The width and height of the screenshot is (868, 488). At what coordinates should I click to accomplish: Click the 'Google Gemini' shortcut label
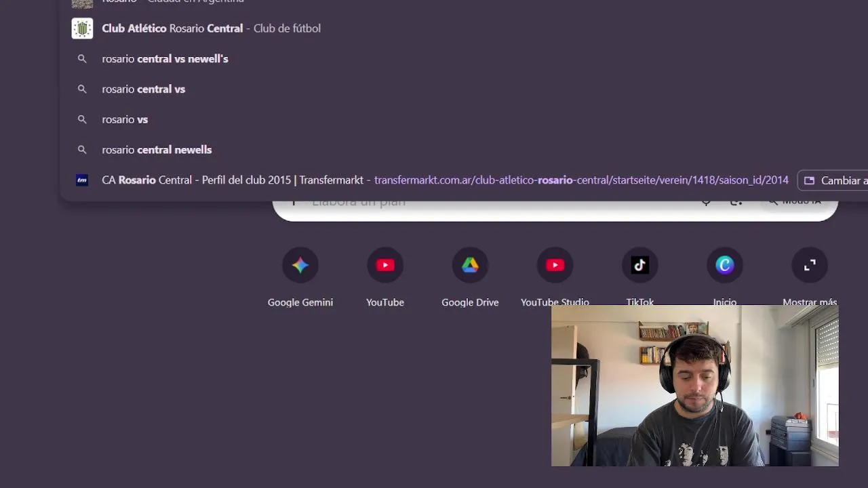[300, 302]
